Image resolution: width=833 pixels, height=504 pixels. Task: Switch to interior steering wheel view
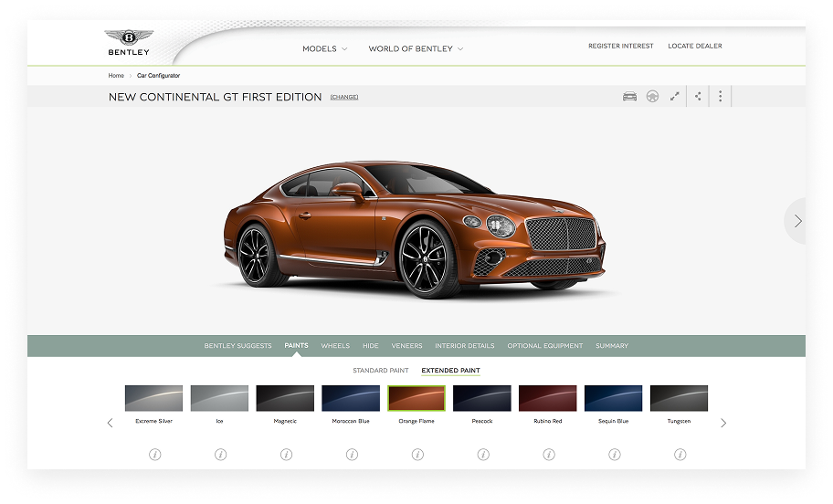pyautogui.click(x=652, y=96)
